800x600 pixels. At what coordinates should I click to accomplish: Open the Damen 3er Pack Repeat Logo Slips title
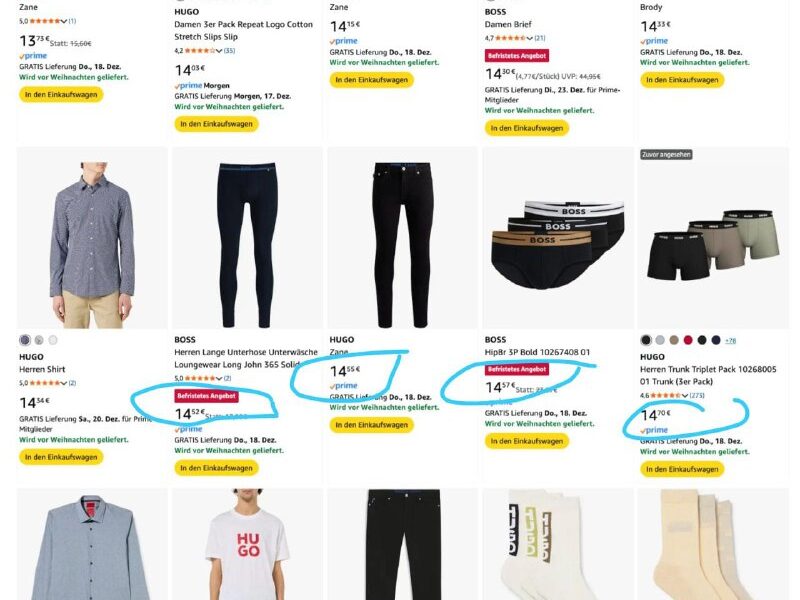tap(243, 30)
